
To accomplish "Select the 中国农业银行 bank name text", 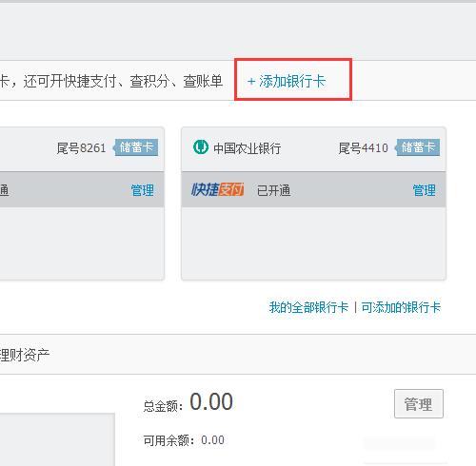I will (x=247, y=148).
